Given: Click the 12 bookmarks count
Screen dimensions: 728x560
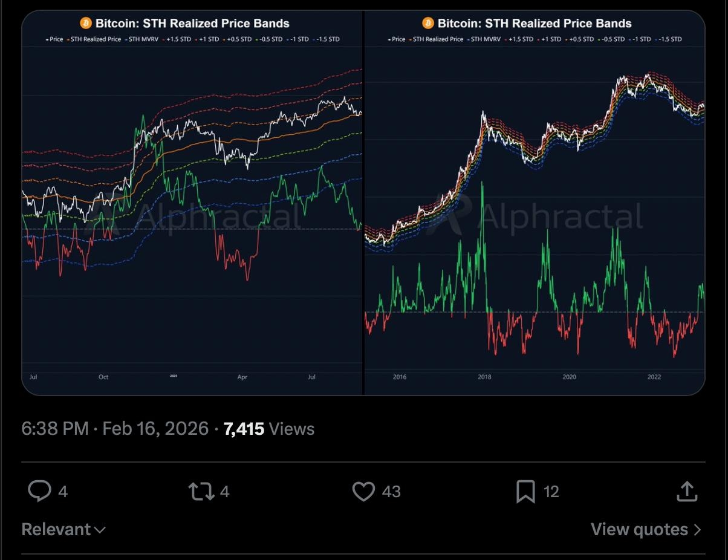Looking at the screenshot, I should [x=551, y=492].
